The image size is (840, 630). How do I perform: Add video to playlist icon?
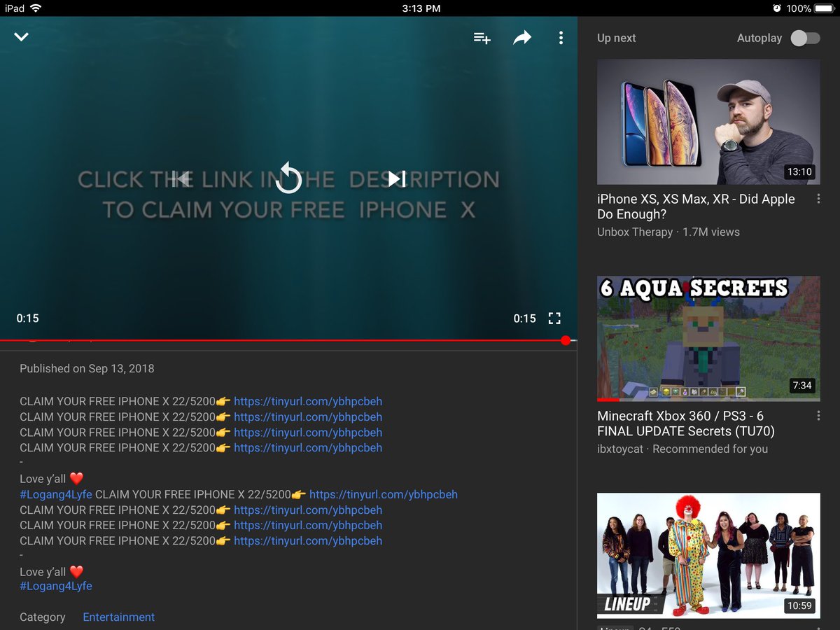click(x=482, y=38)
